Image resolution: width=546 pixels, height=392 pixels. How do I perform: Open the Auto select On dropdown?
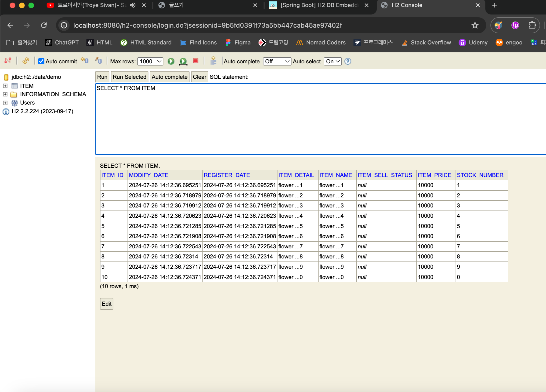[333, 62]
